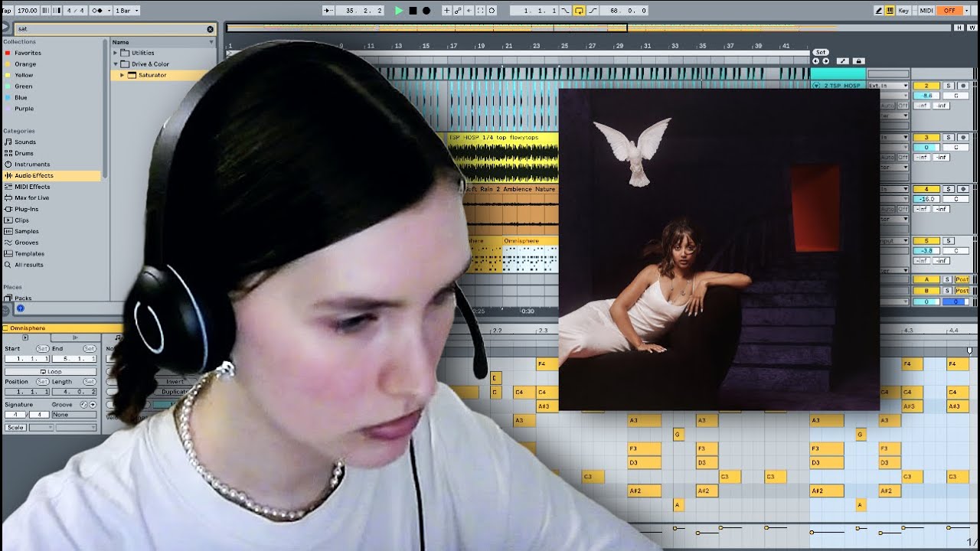The image size is (980, 551).
Task: Click track 5 volume value -3.8
Action: [926, 251]
